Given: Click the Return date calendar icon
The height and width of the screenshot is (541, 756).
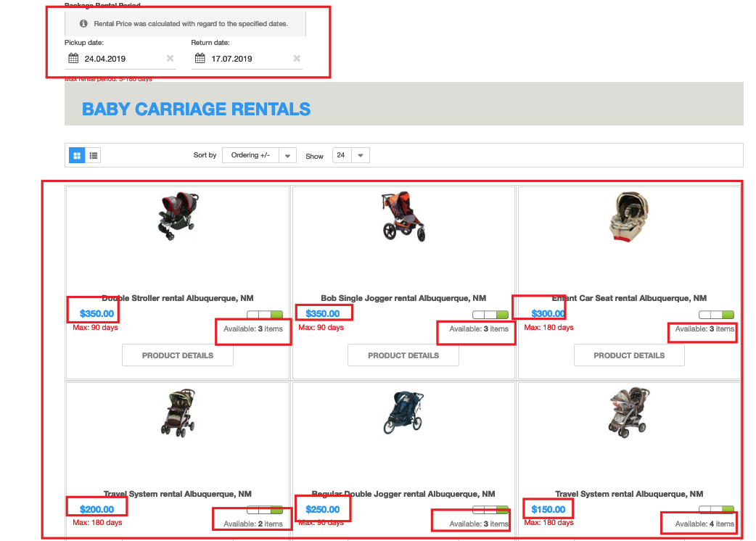Looking at the screenshot, I should click(200, 59).
